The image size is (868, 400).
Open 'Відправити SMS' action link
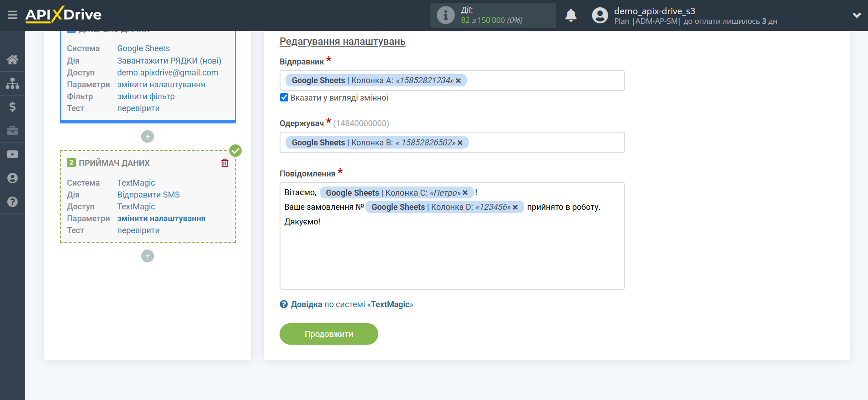coord(148,195)
